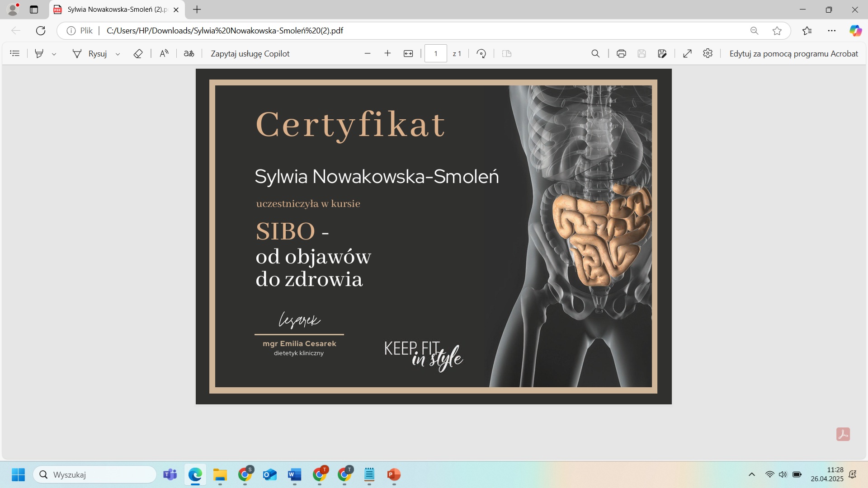Open the browser settings and more menu

[x=832, y=31]
